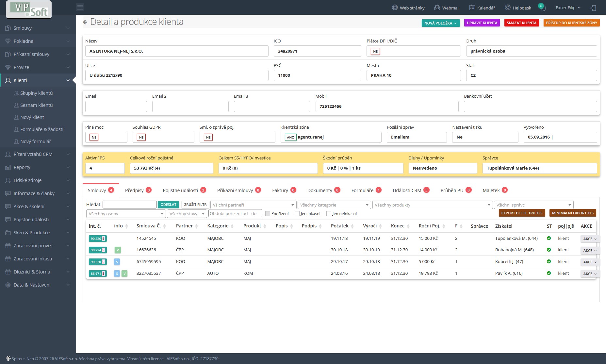Open internal number badge 90 226

click(98, 239)
